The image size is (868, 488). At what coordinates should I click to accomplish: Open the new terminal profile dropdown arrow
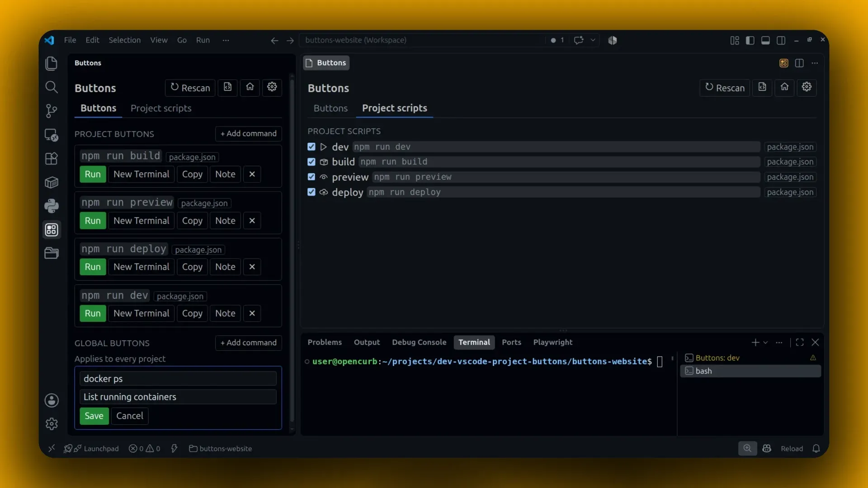pyautogui.click(x=765, y=343)
